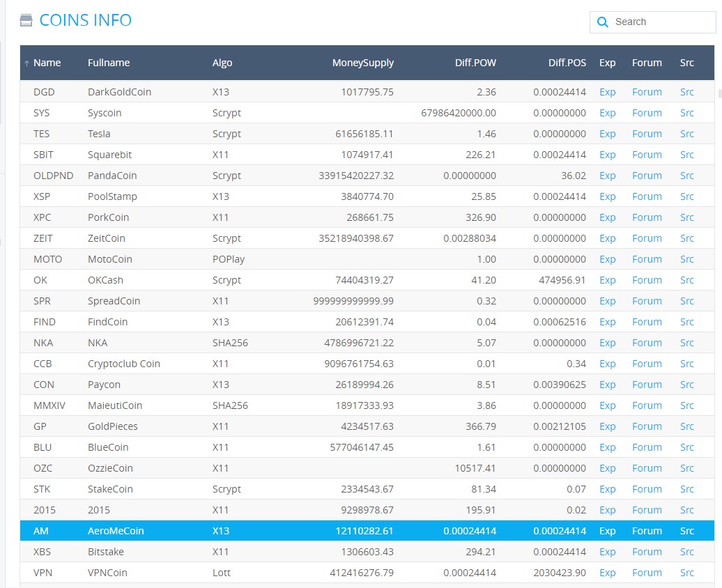Sort table by Diff.POW column
This screenshot has width=722, height=588.
coord(475,63)
